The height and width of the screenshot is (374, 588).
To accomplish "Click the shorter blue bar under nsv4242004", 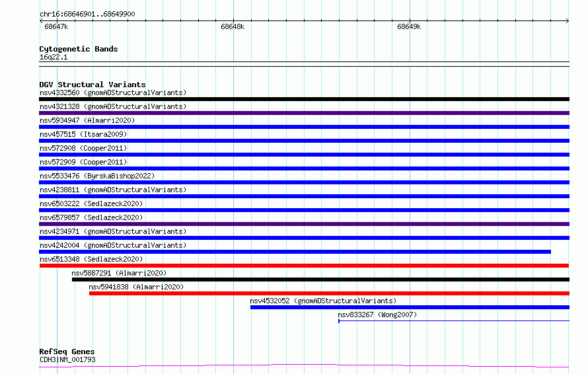I will point(295,252).
